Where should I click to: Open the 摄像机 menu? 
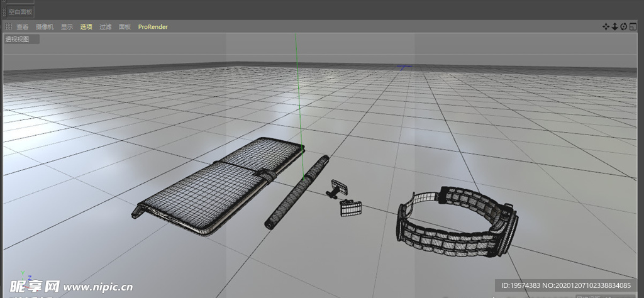tap(45, 26)
